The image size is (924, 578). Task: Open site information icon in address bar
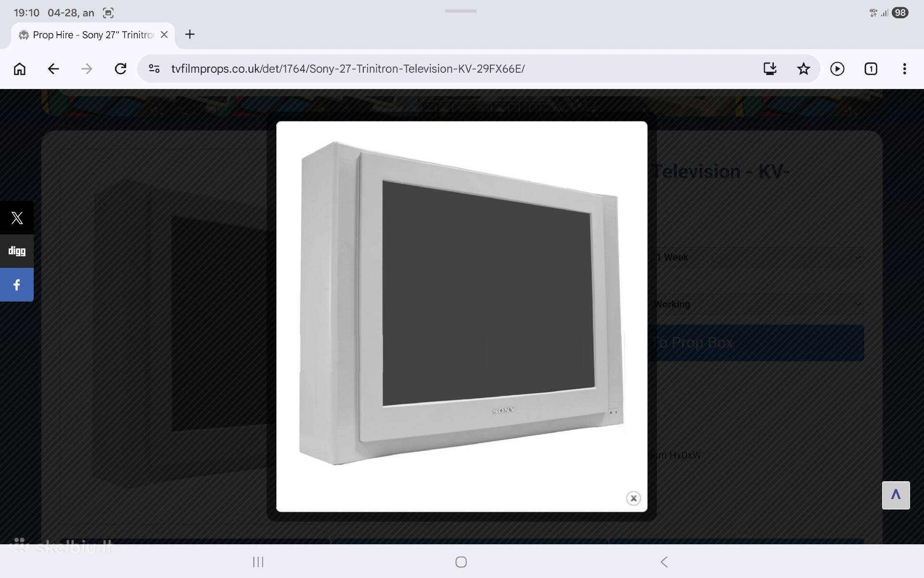click(x=154, y=69)
